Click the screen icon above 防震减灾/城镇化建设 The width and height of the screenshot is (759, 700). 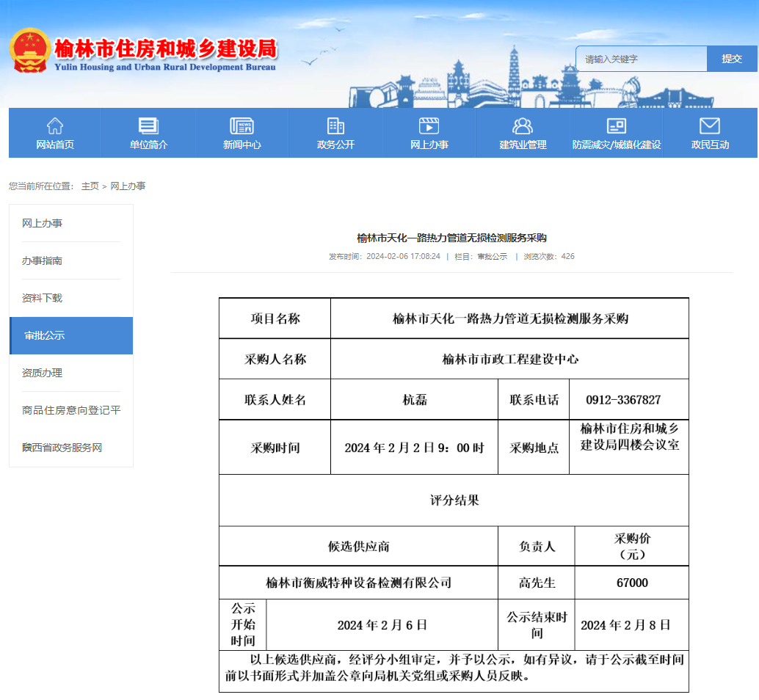click(x=616, y=125)
